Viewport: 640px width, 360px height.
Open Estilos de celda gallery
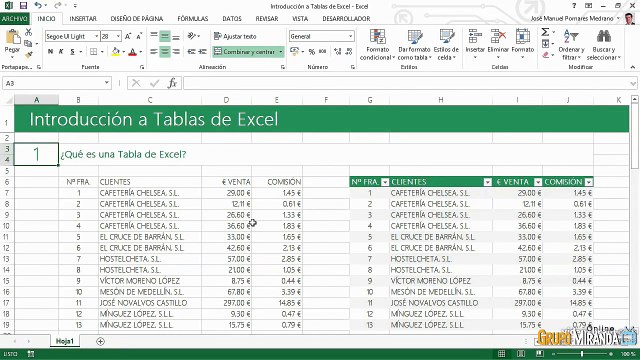point(446,45)
